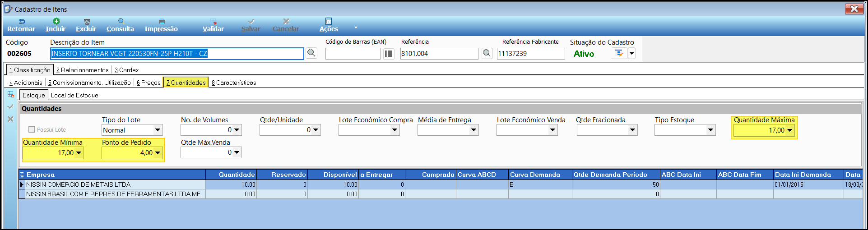Open Ponto de Pedido dropdown arrow
This screenshot has height=230, width=868.
158,153
